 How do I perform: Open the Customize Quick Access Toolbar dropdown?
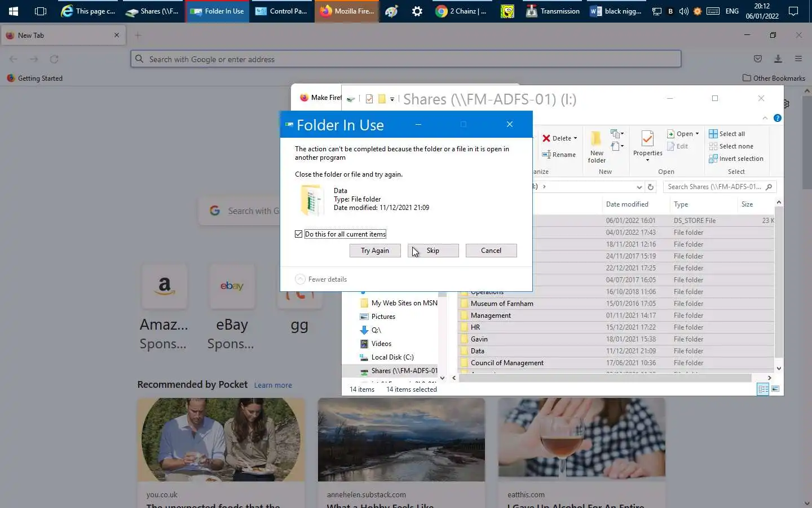click(392, 99)
